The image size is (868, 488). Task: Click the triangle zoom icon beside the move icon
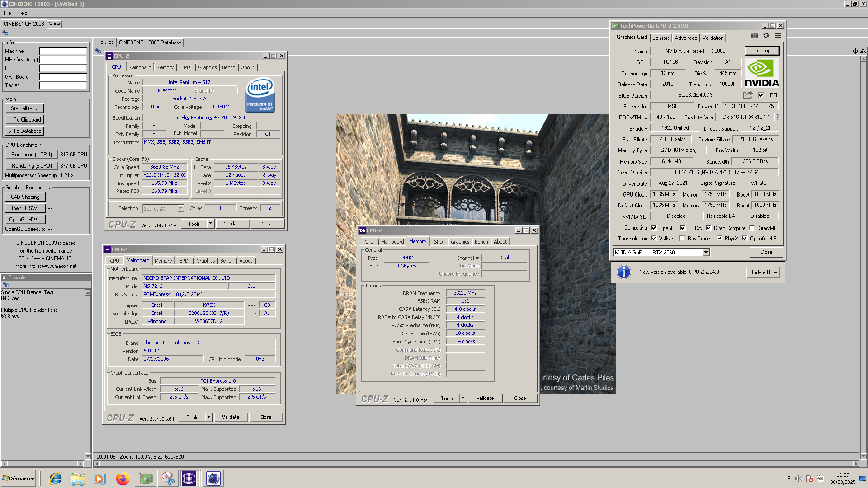(863, 51)
